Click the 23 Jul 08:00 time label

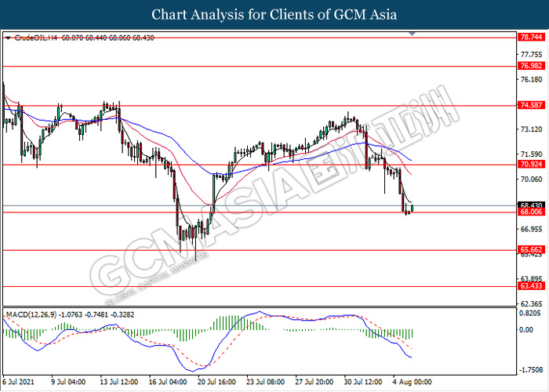coord(265,382)
